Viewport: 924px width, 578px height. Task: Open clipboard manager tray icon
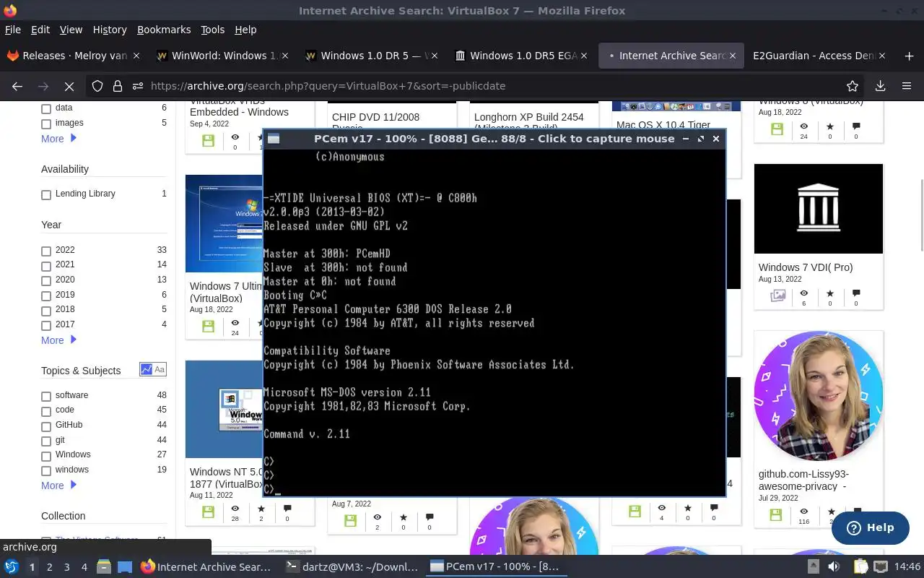coord(860,567)
